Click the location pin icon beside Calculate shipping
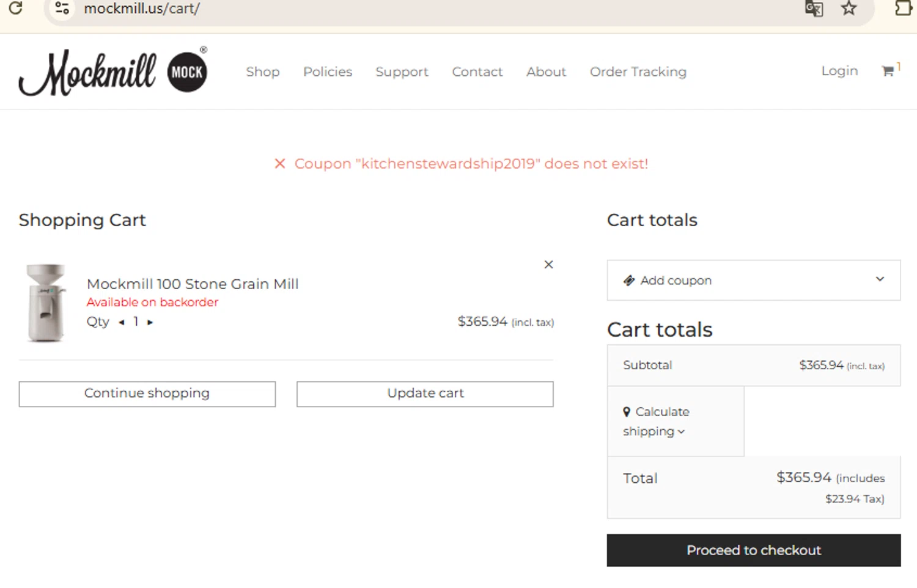The width and height of the screenshot is (917, 588). click(x=627, y=412)
